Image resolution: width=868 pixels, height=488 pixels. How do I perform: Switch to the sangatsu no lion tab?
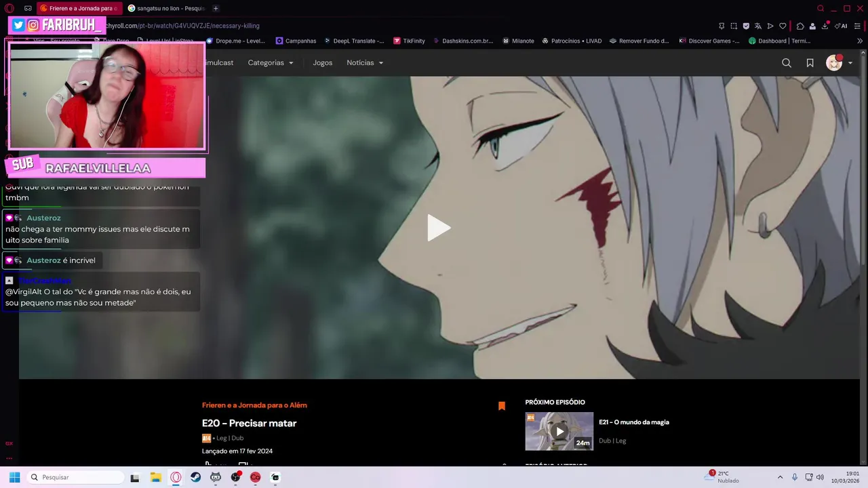tap(166, 8)
